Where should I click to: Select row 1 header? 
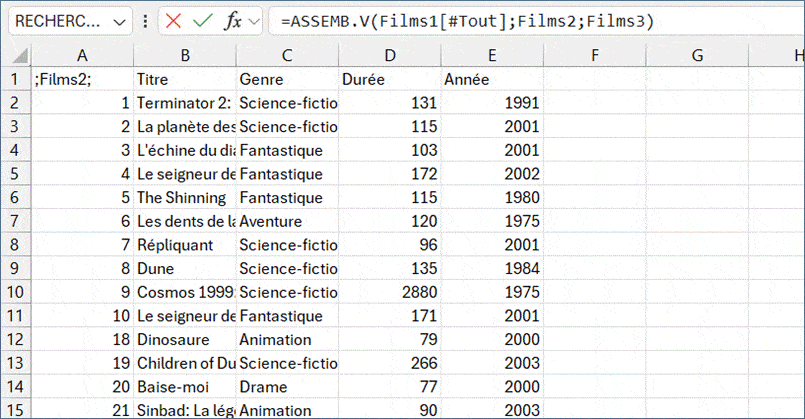point(15,79)
